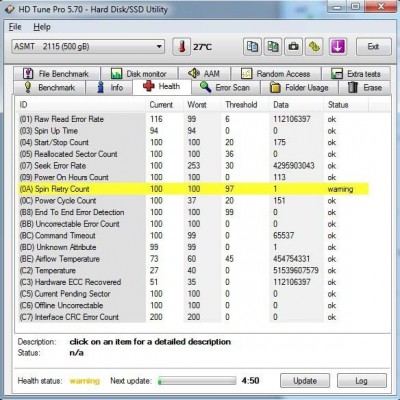
Task: Select the (BB) Uncorrectable Error Count row
Action: tap(193, 224)
